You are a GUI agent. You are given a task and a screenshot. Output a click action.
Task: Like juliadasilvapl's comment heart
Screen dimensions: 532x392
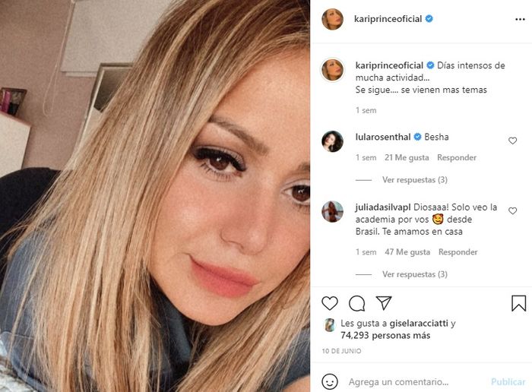[512, 210]
